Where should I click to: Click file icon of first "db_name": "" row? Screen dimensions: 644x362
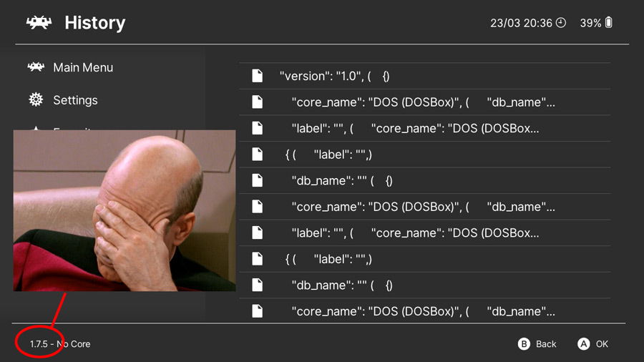click(x=258, y=180)
